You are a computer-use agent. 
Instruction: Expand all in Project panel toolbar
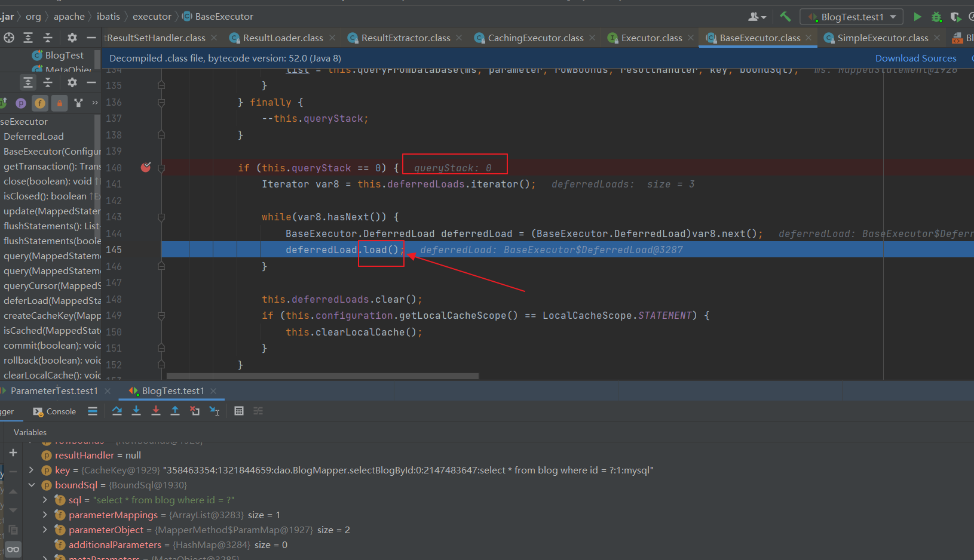coord(28,38)
